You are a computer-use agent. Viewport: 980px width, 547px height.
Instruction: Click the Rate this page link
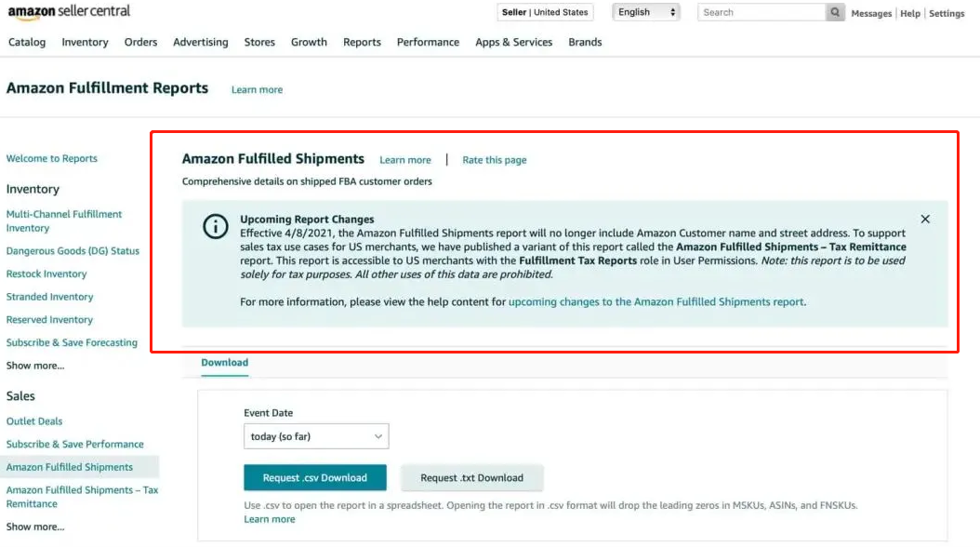coord(495,160)
